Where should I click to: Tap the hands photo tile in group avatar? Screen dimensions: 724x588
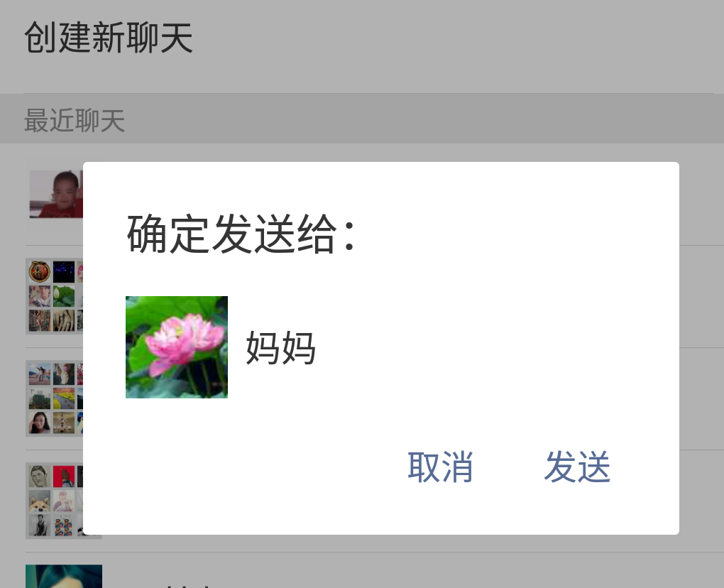pos(64,320)
